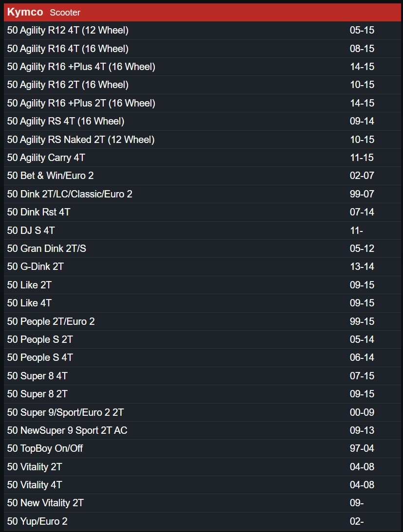Select 50 Agility R16 2T (16 Wheel)
The height and width of the screenshot is (532, 403).
coord(202,85)
